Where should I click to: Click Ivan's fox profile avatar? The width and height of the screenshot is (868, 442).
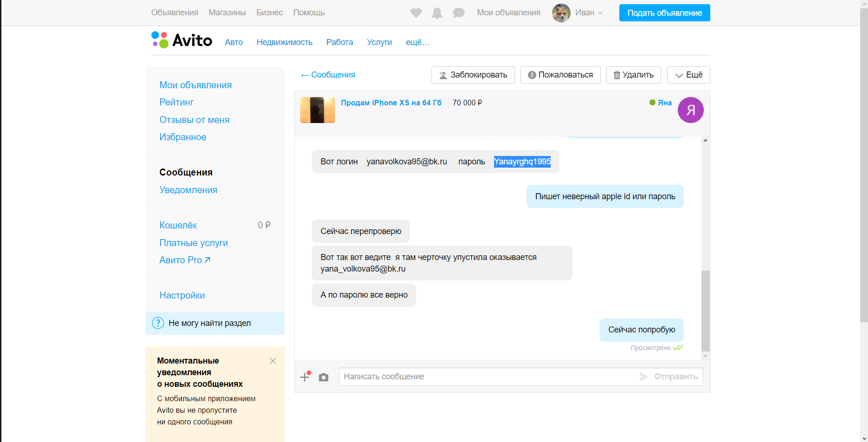click(561, 13)
